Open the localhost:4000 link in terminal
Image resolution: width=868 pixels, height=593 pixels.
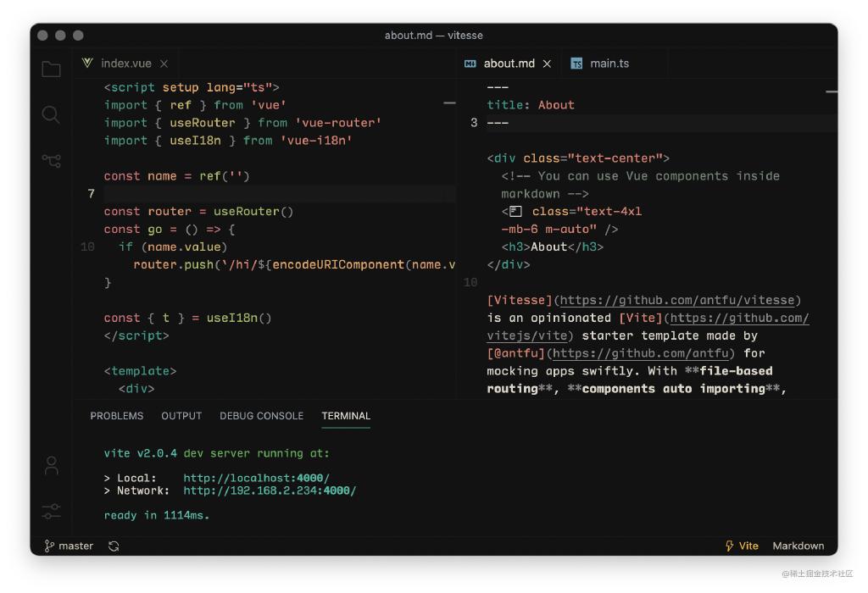(256, 479)
